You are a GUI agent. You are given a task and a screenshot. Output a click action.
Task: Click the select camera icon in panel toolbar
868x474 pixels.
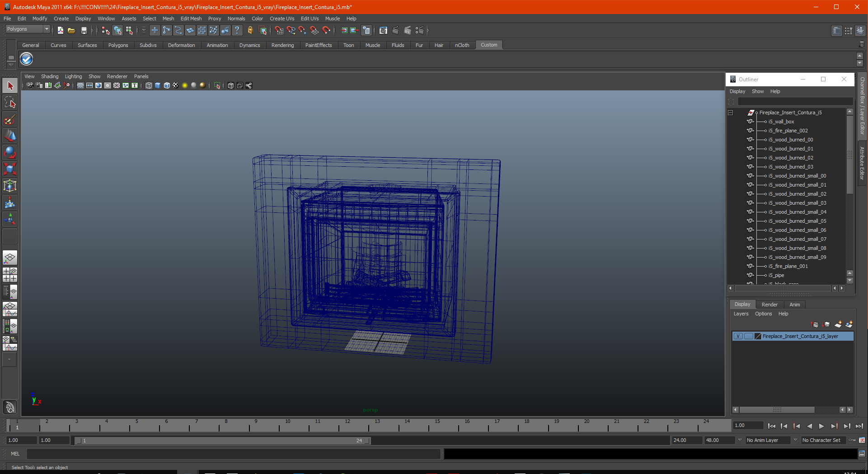30,85
